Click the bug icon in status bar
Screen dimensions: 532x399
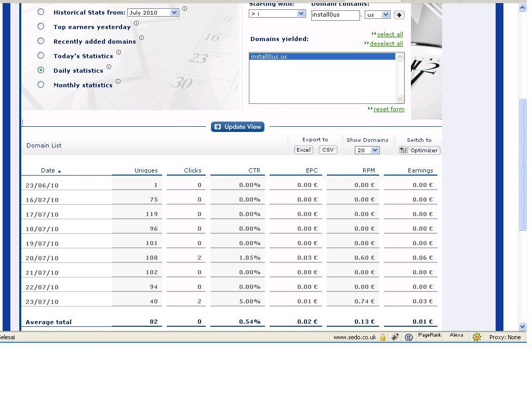coord(395,337)
